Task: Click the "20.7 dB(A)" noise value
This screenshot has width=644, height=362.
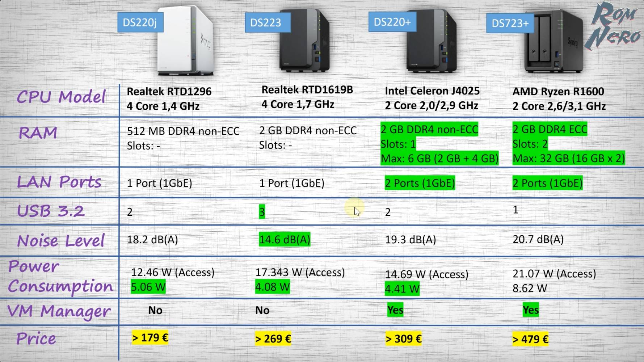Action: 538,239
